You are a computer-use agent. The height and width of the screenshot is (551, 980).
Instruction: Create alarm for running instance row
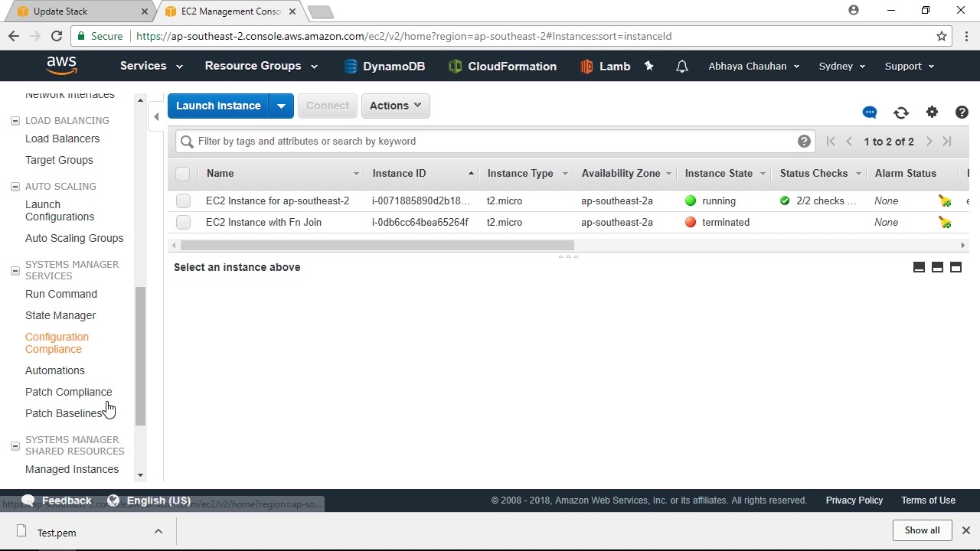(945, 201)
